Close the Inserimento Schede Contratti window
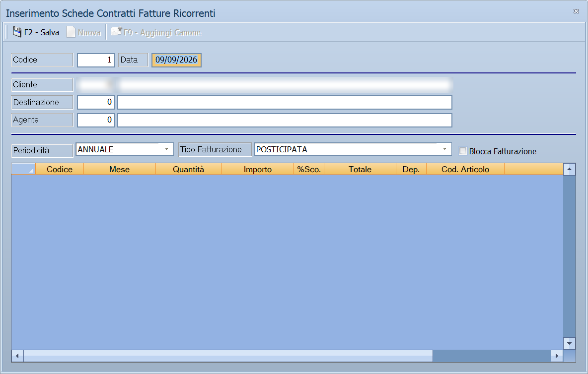The height and width of the screenshot is (374, 588). [x=577, y=11]
